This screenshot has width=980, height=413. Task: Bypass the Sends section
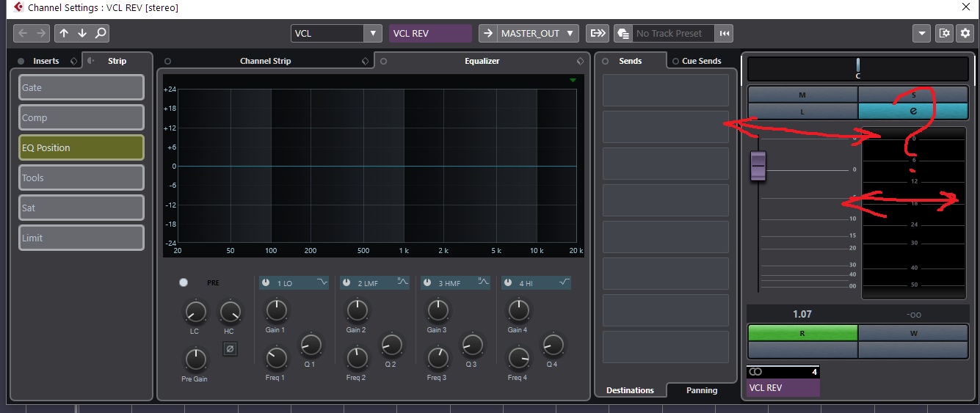pyautogui.click(x=606, y=61)
